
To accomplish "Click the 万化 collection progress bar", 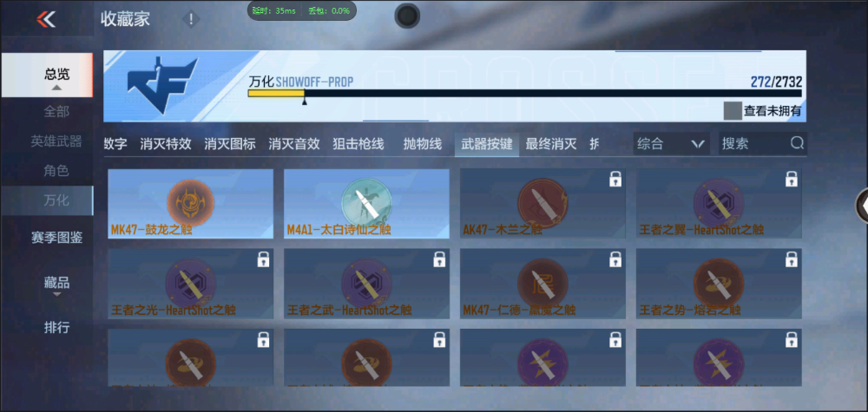I will [524, 94].
